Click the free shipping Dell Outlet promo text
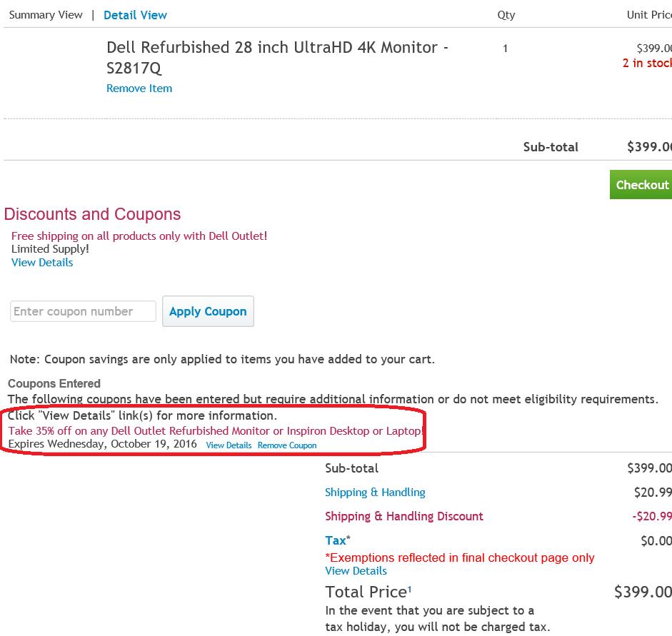 pos(139,236)
